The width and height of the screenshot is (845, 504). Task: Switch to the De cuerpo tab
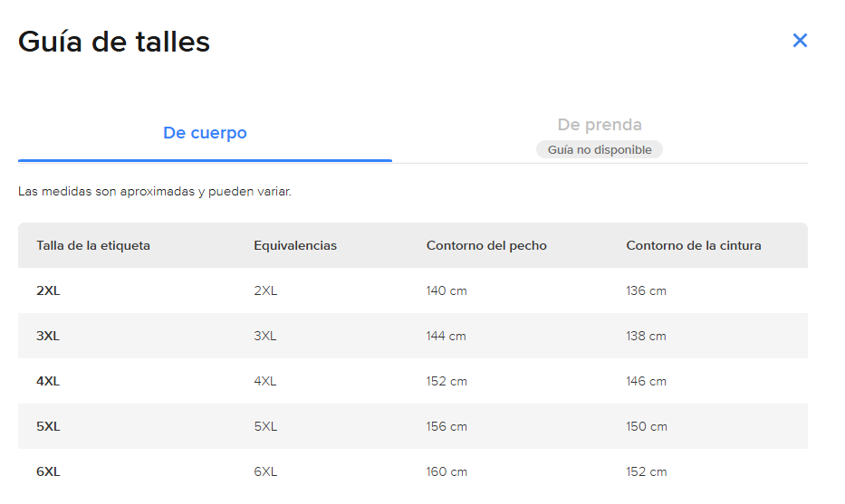pyautogui.click(x=205, y=133)
